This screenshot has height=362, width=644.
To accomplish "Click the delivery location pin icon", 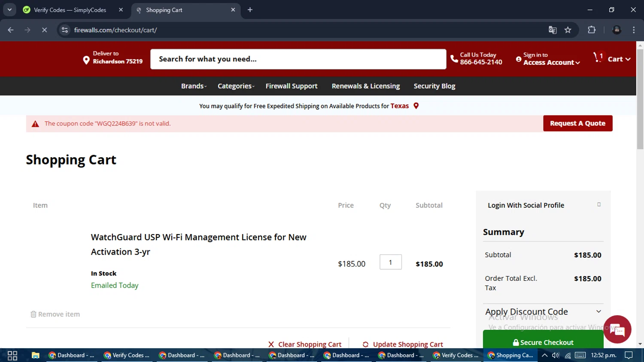I will point(86,60).
